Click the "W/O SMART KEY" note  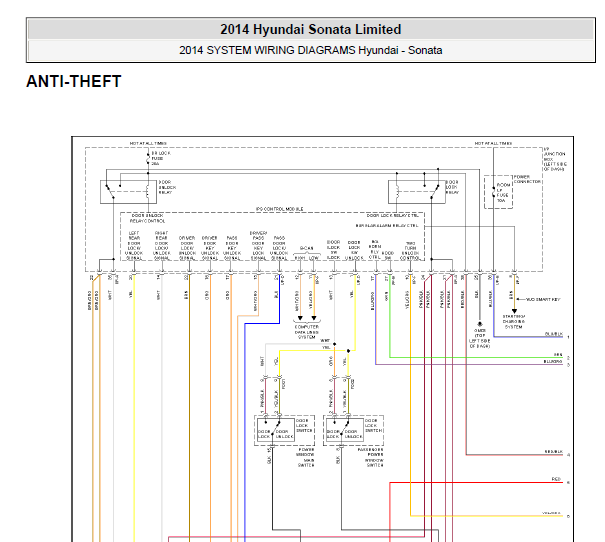click(x=543, y=299)
